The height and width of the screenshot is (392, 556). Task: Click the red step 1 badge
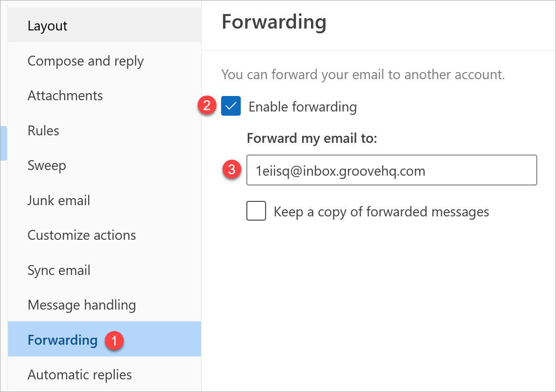114,340
